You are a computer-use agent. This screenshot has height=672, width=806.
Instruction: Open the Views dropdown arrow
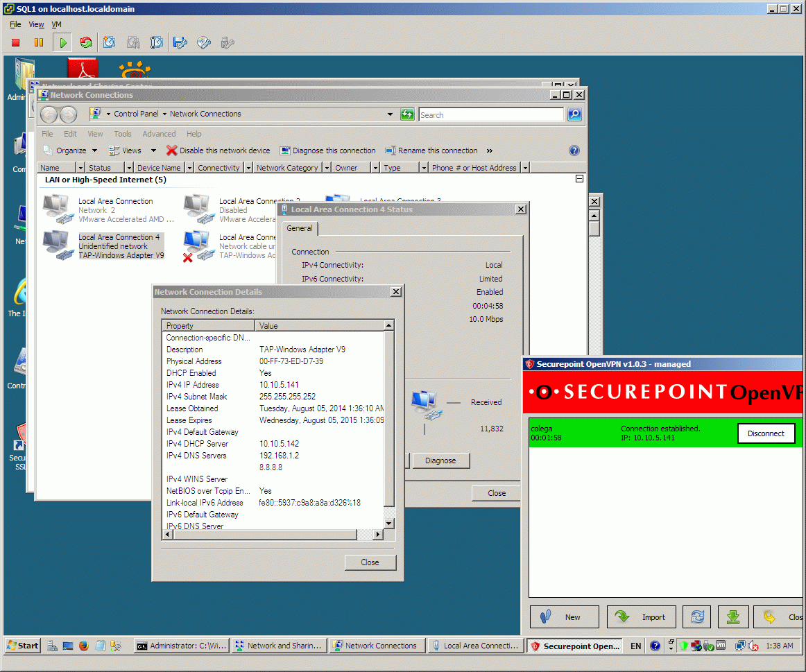point(153,150)
